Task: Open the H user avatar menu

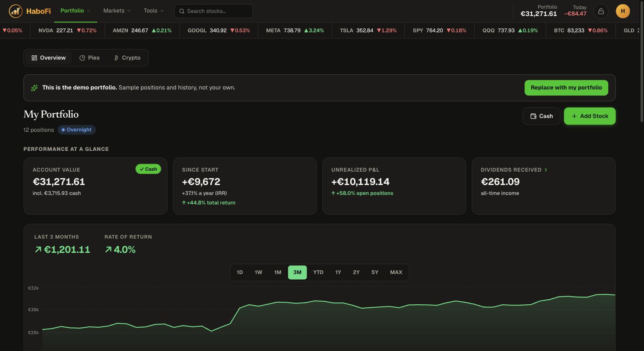Action: [x=623, y=11]
